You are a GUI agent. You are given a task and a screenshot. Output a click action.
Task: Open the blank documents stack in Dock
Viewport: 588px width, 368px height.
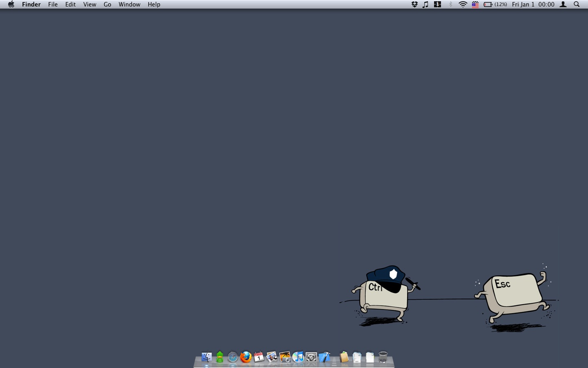370,357
